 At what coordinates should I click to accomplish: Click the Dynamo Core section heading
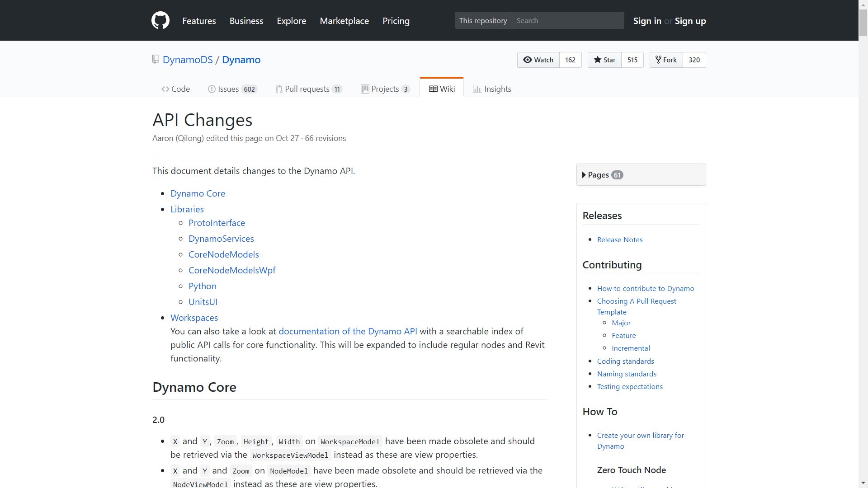194,387
